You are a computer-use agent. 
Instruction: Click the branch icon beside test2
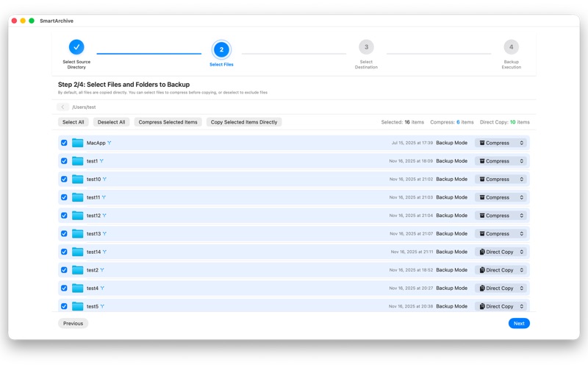(102, 270)
